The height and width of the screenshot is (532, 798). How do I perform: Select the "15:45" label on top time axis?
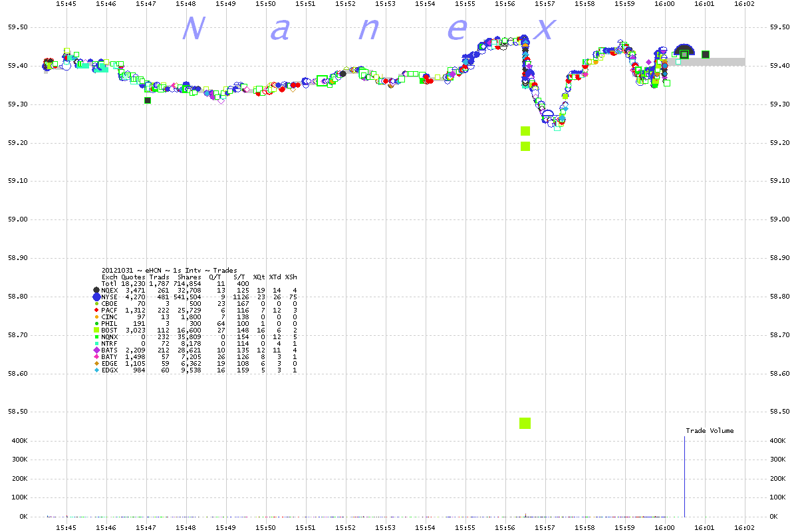click(x=66, y=4)
